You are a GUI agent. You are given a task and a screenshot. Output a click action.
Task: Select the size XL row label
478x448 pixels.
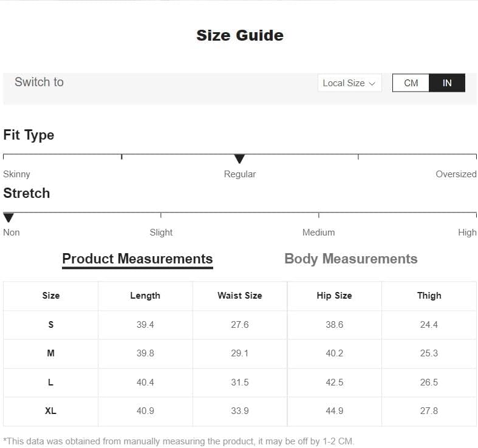tap(51, 411)
